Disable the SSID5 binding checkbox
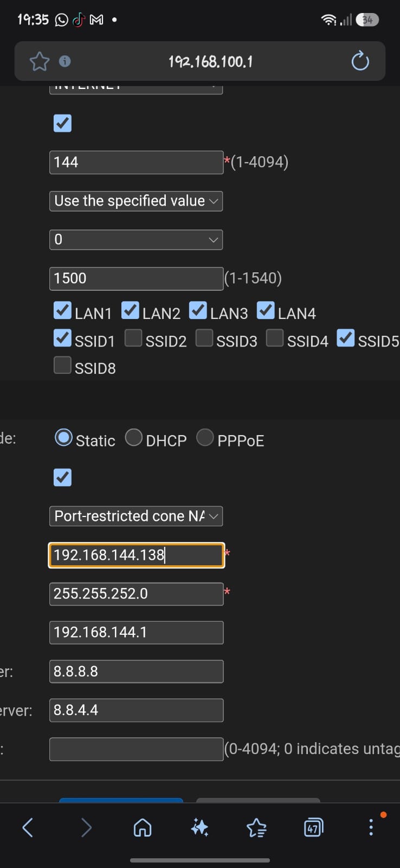 (x=346, y=337)
